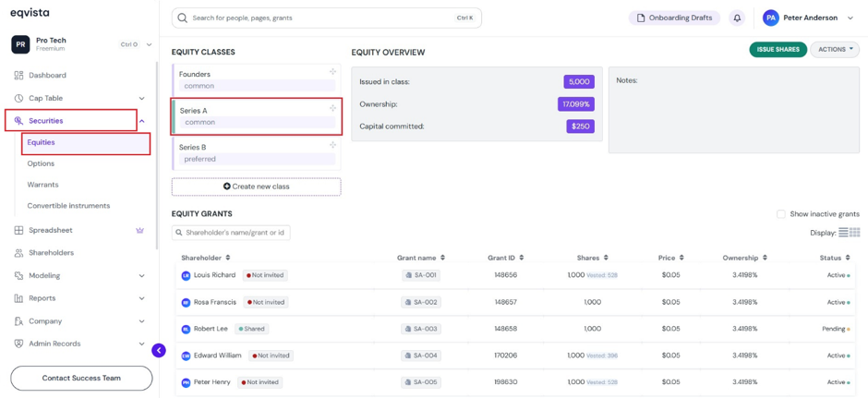Screen dimensions: 868x398
Task: Sort by Price column header
Action: pyautogui.click(x=671, y=258)
